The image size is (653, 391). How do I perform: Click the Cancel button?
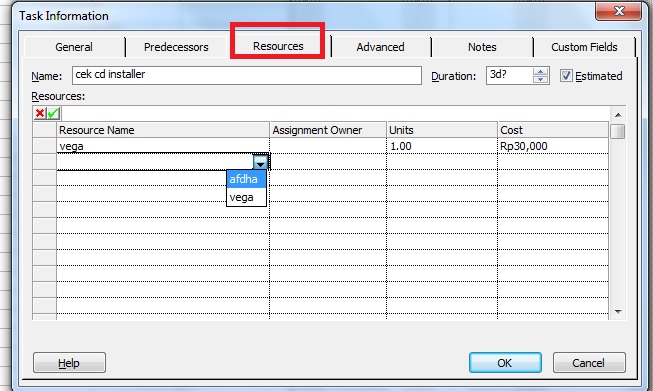(x=589, y=363)
